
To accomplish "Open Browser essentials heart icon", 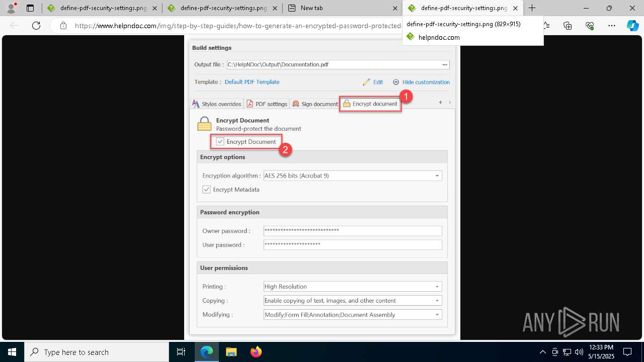I will [x=590, y=26].
